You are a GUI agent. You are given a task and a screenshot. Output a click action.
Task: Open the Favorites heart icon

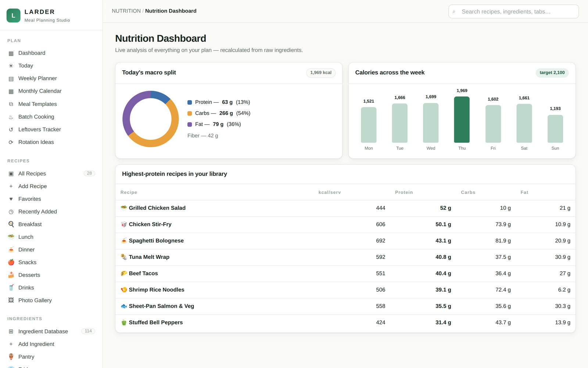click(11, 199)
